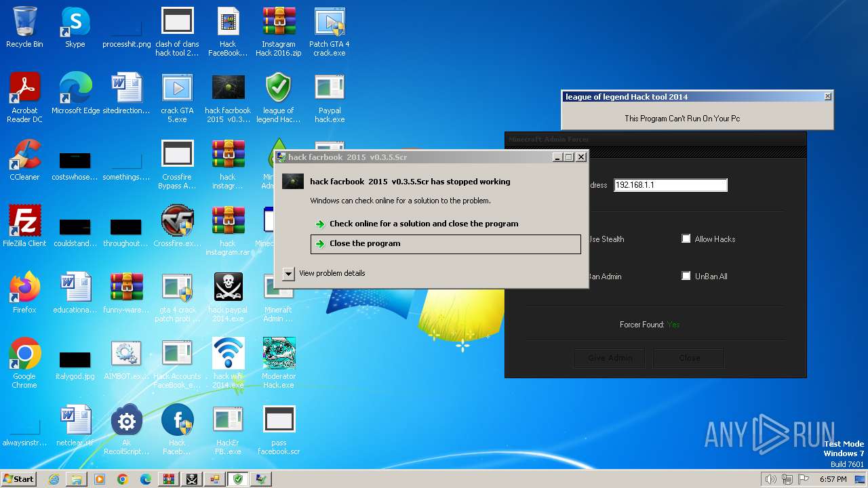Open Acrobat Reader DC shortcut

24,98
